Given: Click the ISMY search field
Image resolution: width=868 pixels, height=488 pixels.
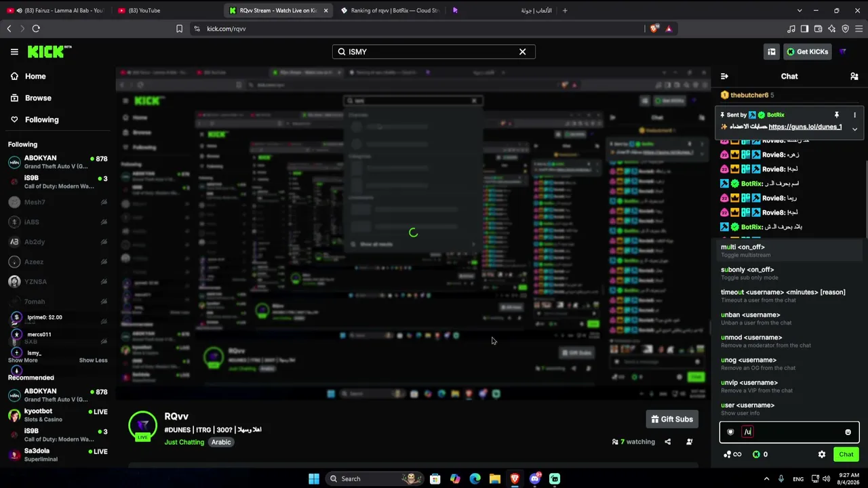Looking at the screenshot, I should tap(433, 52).
